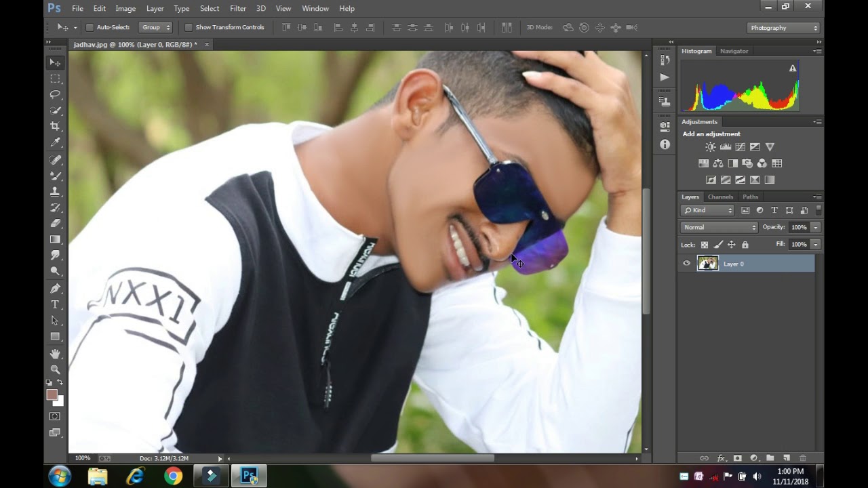Select the Layer 0 thumbnail
The height and width of the screenshot is (488, 868).
tap(707, 264)
